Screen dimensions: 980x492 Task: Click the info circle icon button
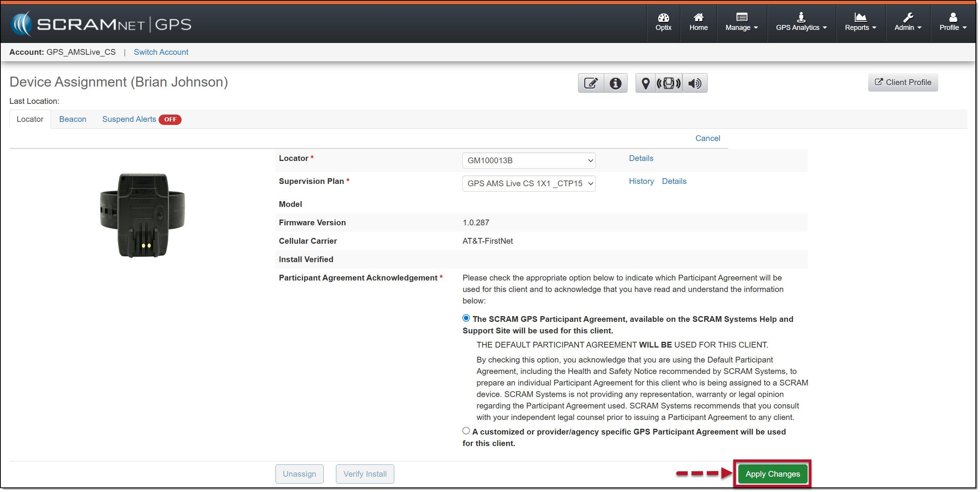pyautogui.click(x=615, y=83)
